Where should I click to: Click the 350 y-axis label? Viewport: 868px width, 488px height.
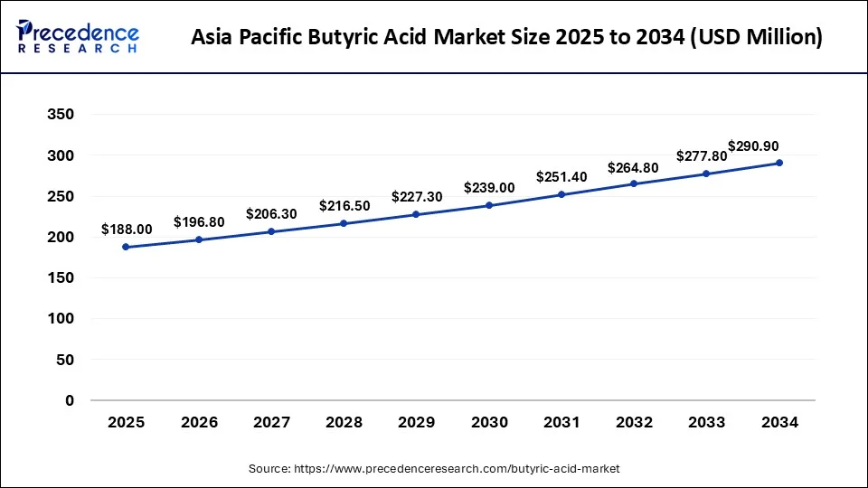pos(61,115)
